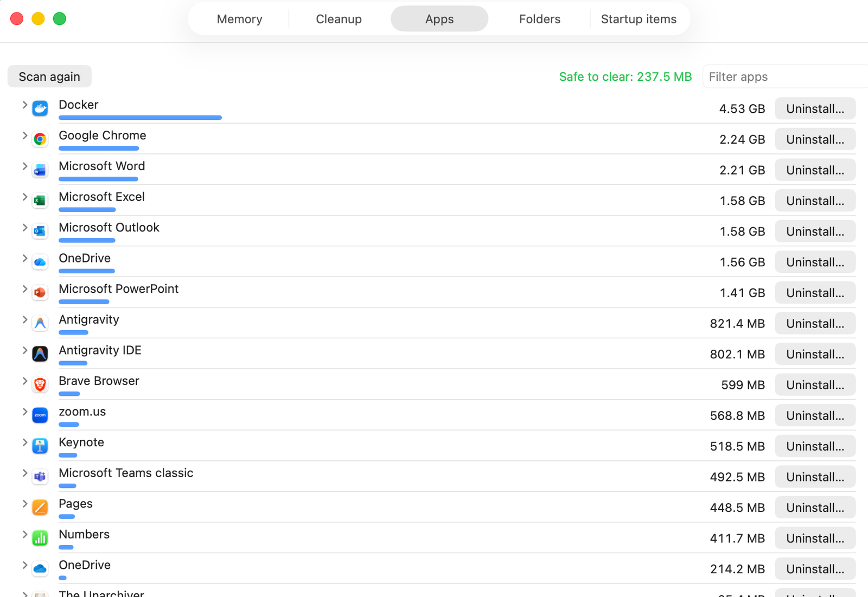Uninstall Docker via its Uninstall button
The height and width of the screenshot is (597, 868).
(x=815, y=108)
